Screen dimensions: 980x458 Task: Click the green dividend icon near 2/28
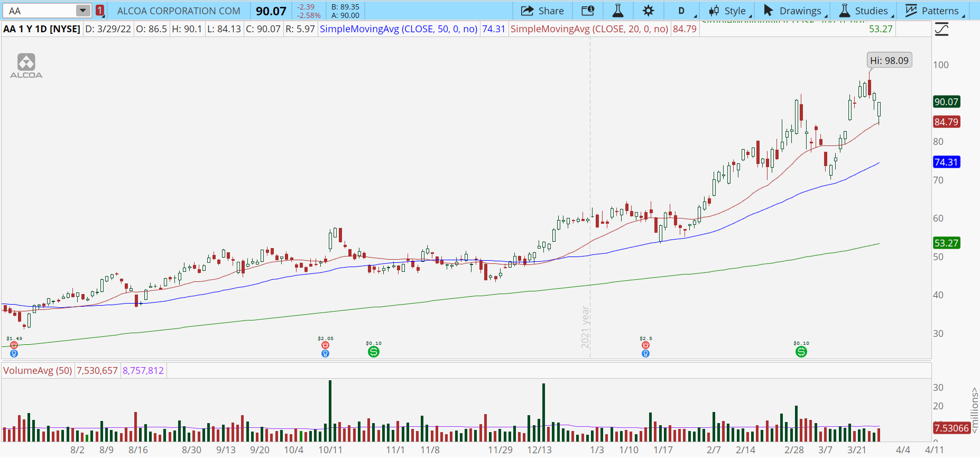801,352
